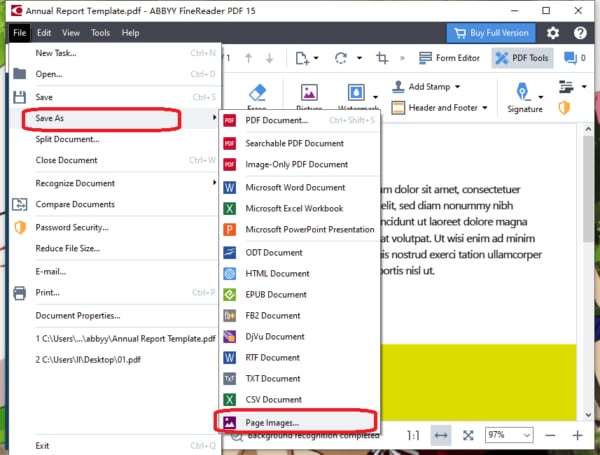Save as PDF Document...
600x455 pixels.
[300, 121]
